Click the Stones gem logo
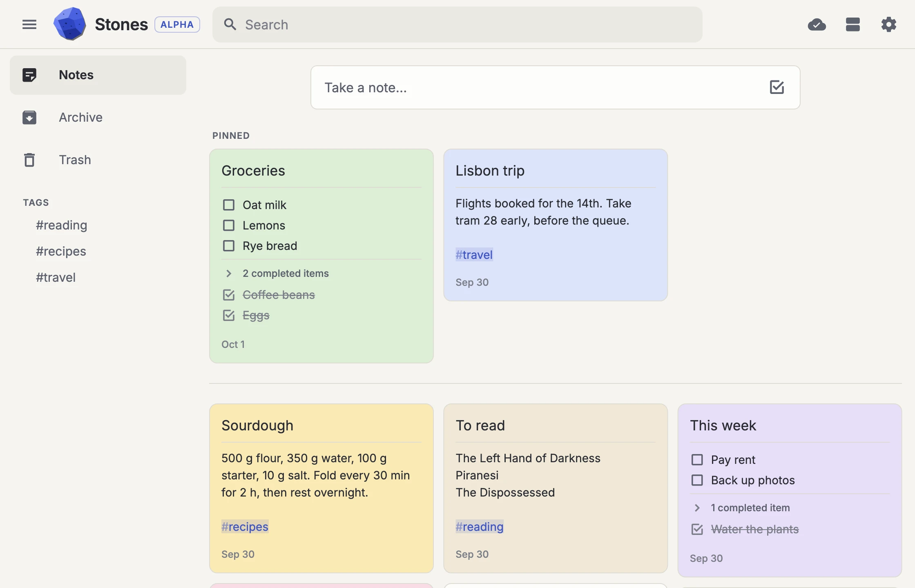915x588 pixels. pos(69,24)
